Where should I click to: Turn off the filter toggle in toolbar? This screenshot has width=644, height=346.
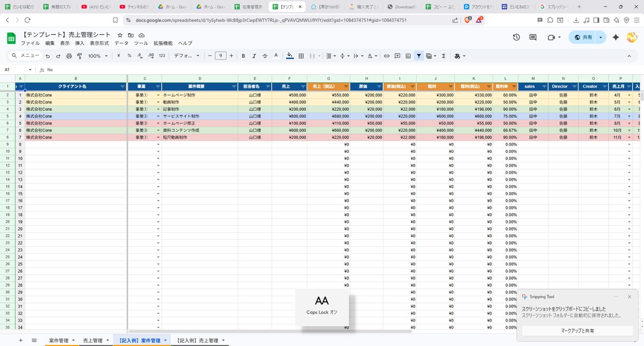419,56
